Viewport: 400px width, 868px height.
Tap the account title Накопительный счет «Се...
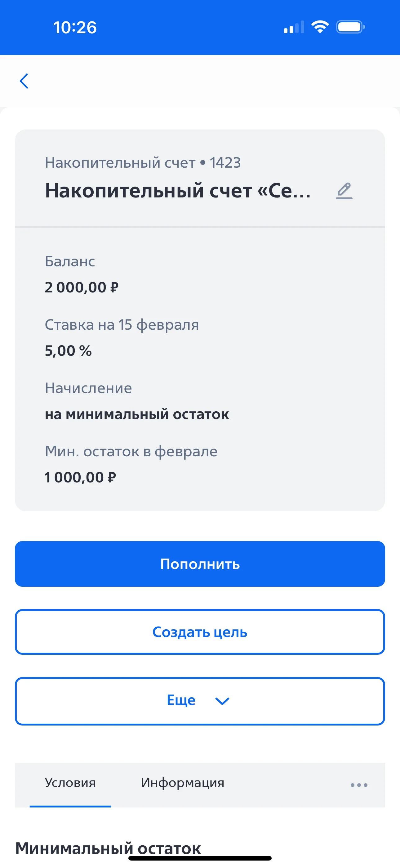[x=178, y=191]
